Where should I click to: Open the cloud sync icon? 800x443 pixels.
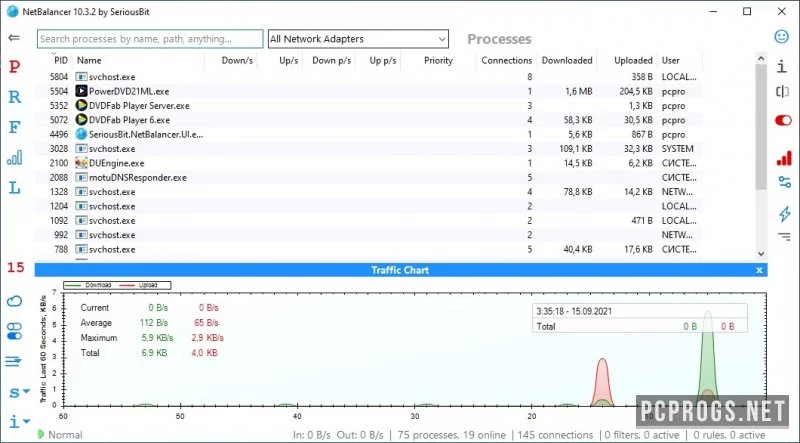pos(14,301)
